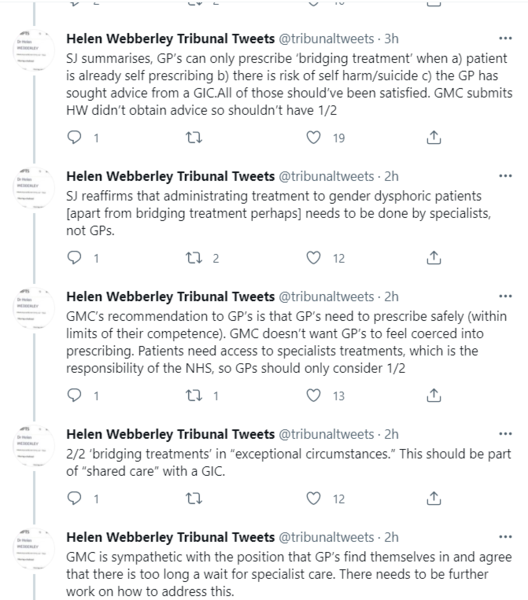Open the 3h timestamp link

pos(391,39)
